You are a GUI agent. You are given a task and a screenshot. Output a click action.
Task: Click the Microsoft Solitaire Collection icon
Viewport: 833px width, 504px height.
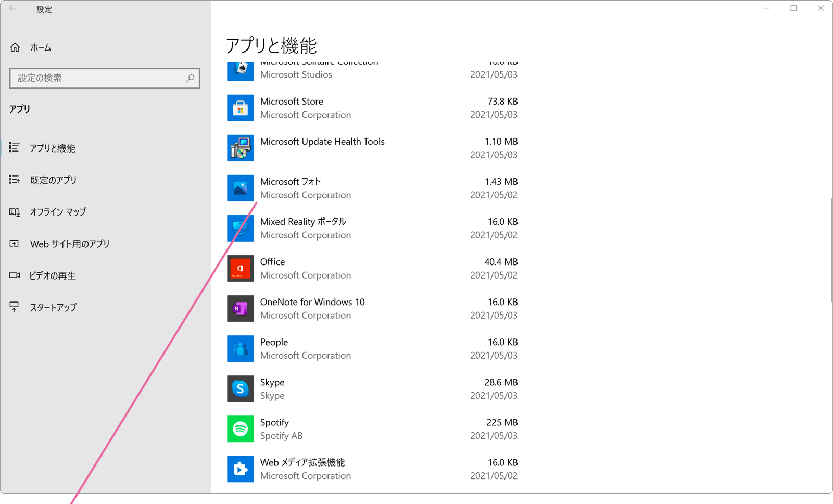click(240, 71)
